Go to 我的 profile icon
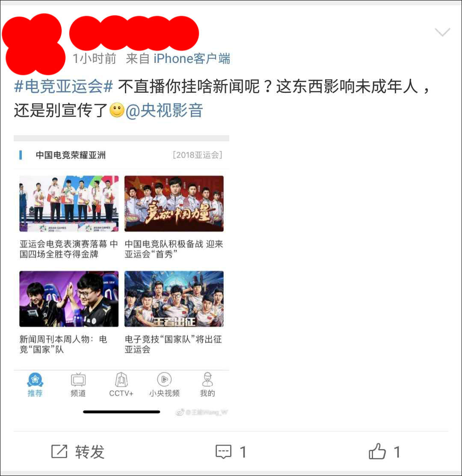Screen dimensions: 462x476 tap(207, 379)
